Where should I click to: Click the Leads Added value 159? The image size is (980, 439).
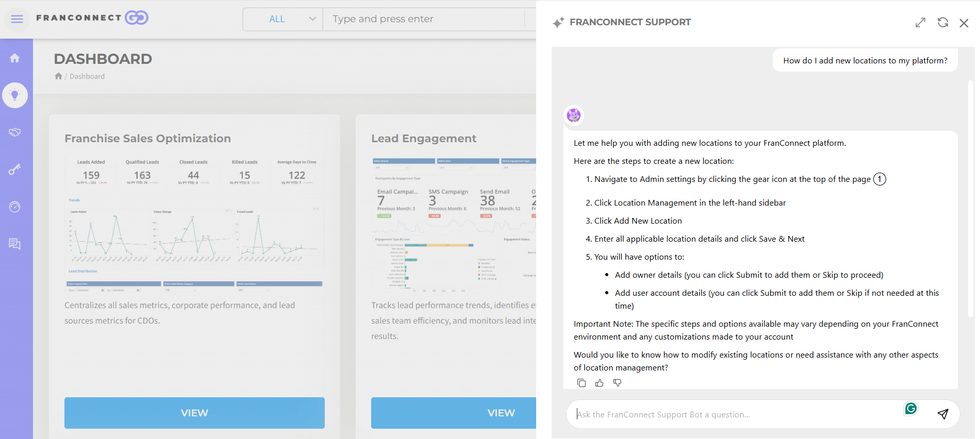(x=91, y=175)
